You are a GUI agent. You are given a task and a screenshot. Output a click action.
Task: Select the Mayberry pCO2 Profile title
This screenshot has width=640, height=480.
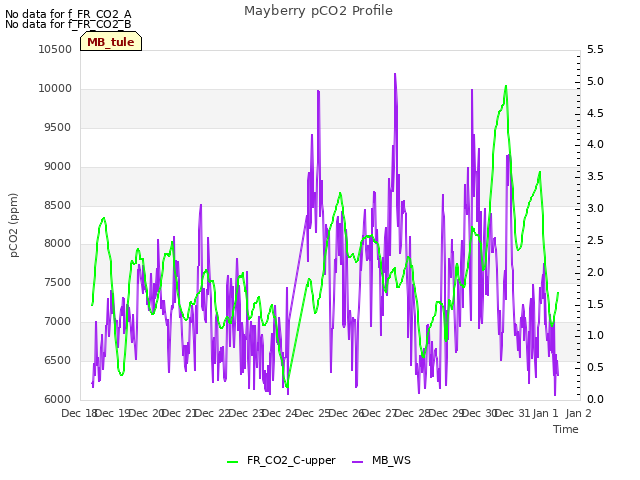(x=318, y=11)
